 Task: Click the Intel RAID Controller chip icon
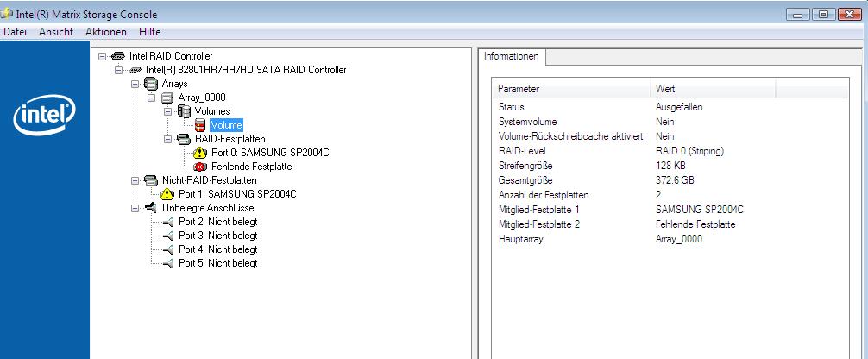coord(118,56)
